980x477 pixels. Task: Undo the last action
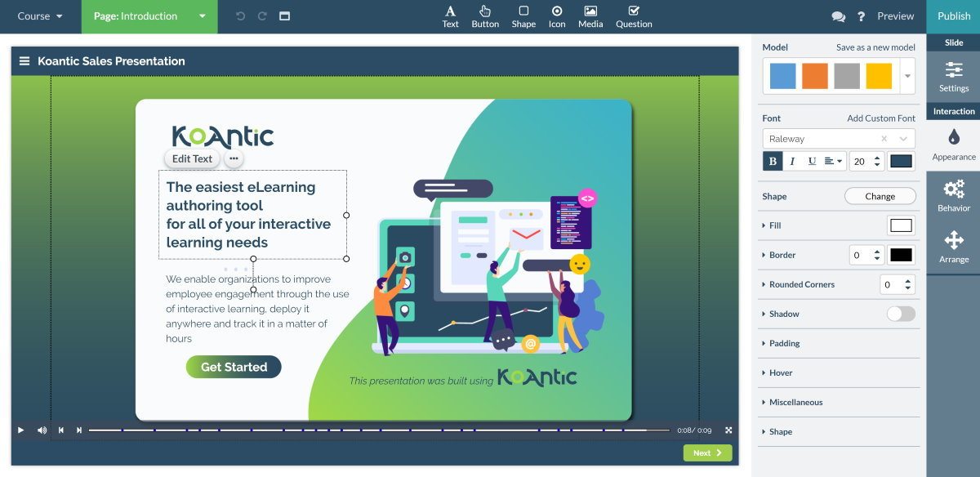point(240,16)
